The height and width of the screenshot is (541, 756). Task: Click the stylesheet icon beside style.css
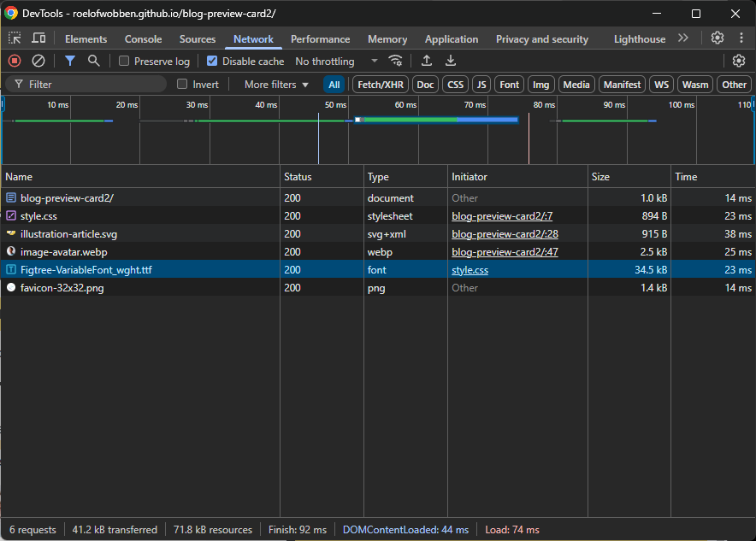pos(11,216)
